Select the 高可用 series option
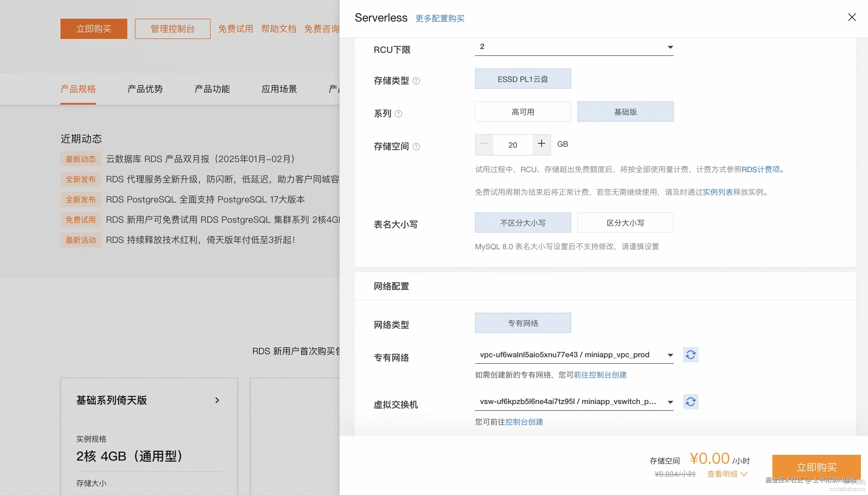The image size is (868, 495). pyautogui.click(x=523, y=112)
